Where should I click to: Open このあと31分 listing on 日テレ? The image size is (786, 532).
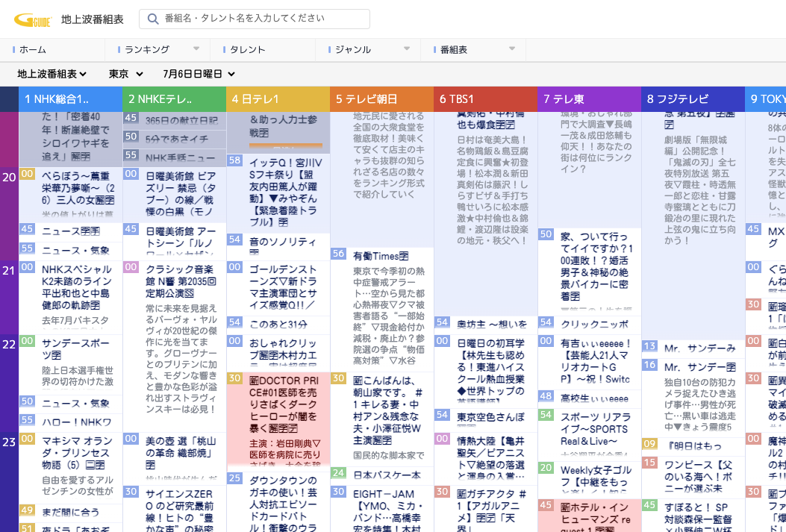click(278, 324)
